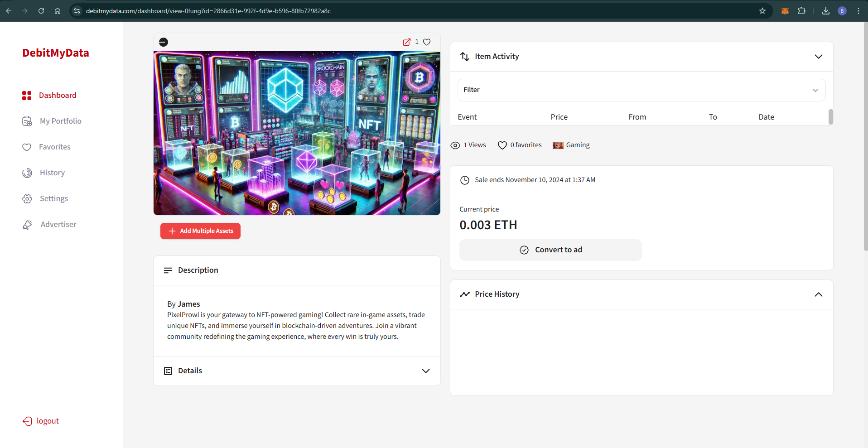868x448 pixels.
Task: Collapse the Price History section
Action: click(x=818, y=294)
